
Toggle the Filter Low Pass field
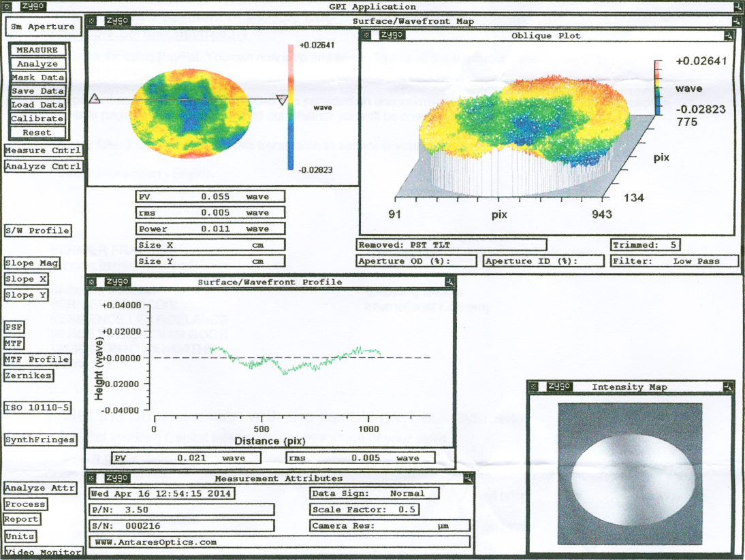[674, 261]
